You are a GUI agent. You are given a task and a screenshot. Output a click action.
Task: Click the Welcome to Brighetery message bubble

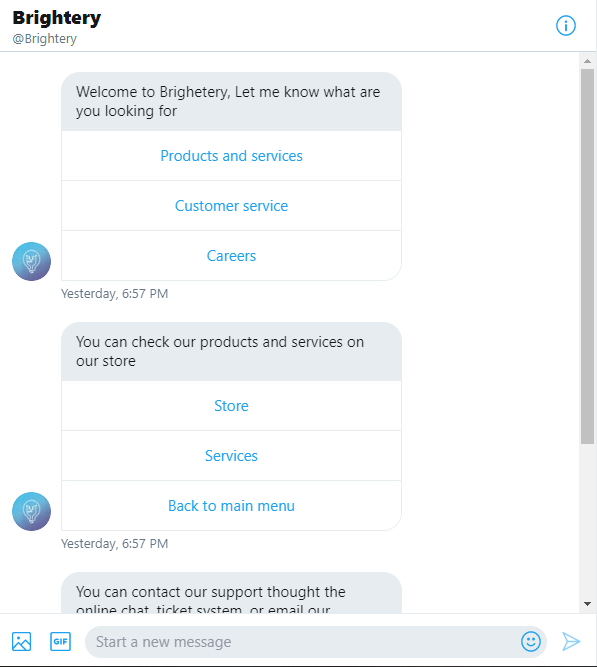231,101
